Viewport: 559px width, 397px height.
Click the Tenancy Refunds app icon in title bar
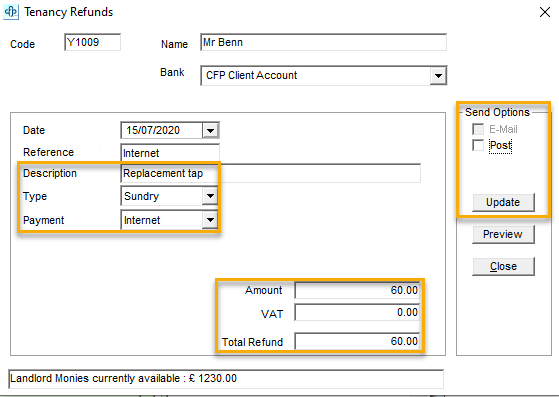point(11,11)
